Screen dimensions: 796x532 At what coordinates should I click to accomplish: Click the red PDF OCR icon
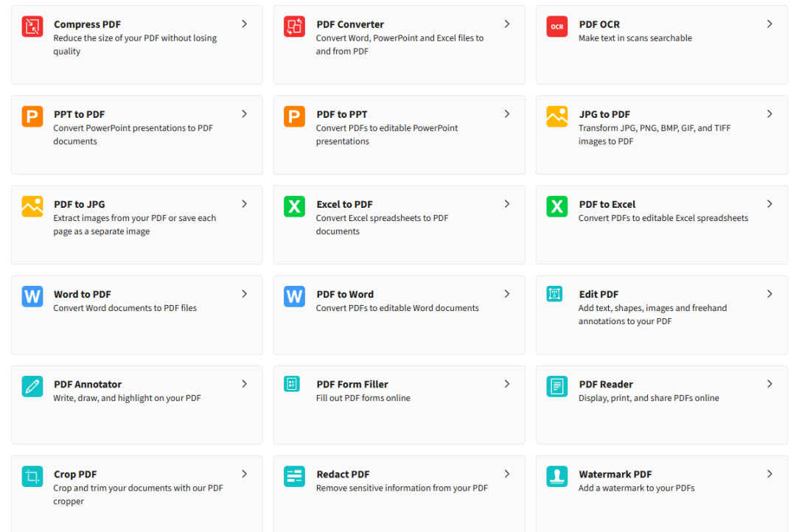click(x=556, y=27)
